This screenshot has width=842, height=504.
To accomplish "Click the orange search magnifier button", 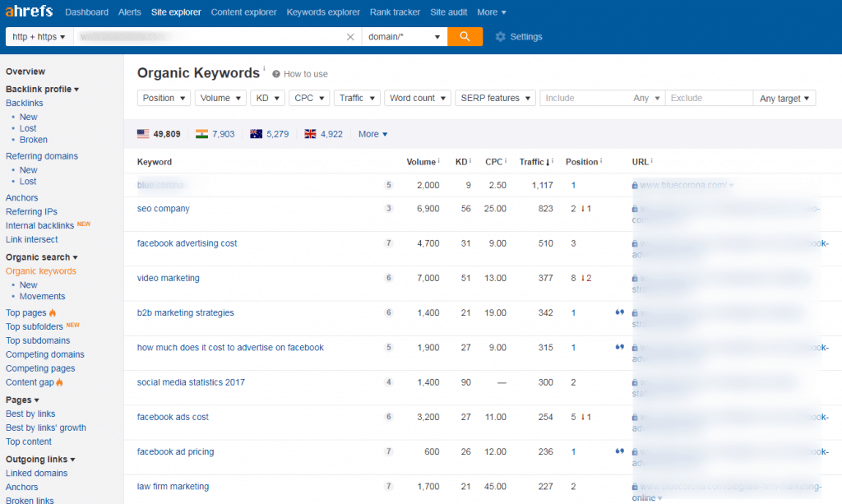I will click(x=465, y=36).
